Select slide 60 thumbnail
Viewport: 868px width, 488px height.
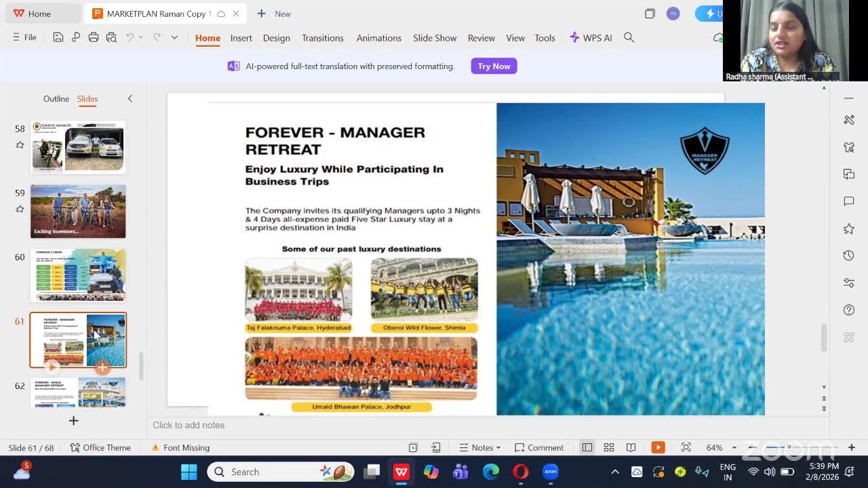(x=78, y=274)
